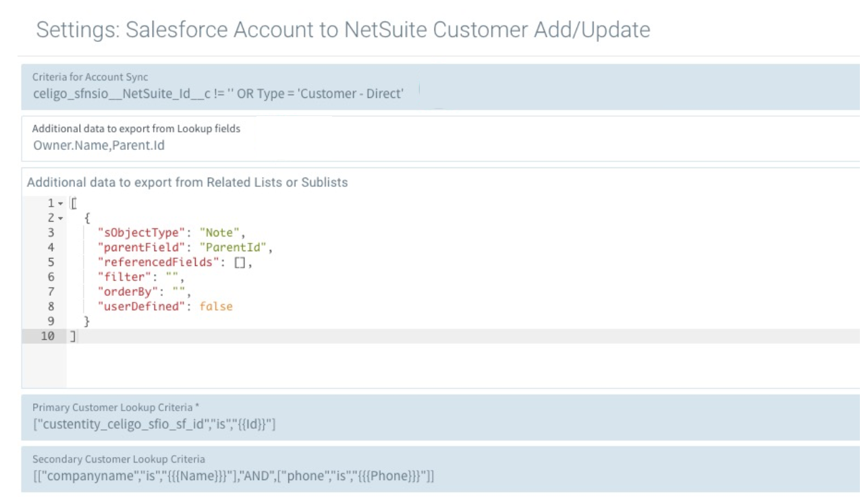Click the "parentField" key on line 4

[140, 248]
